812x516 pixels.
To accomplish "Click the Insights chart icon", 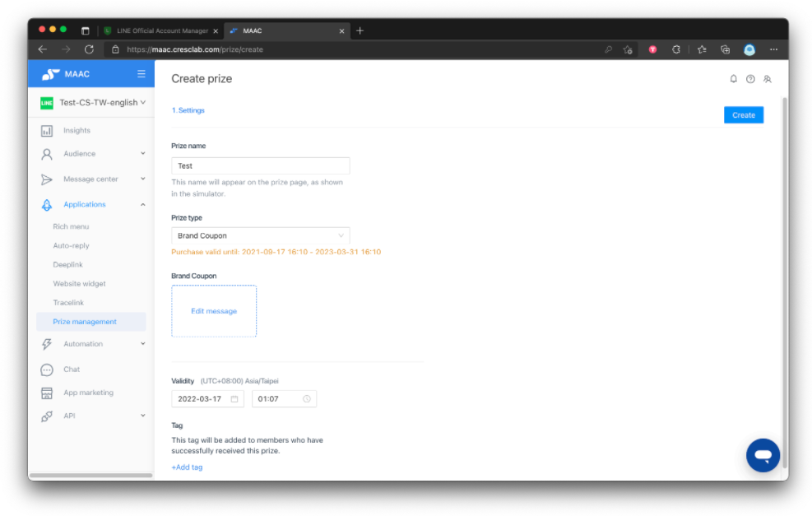I will pos(47,131).
